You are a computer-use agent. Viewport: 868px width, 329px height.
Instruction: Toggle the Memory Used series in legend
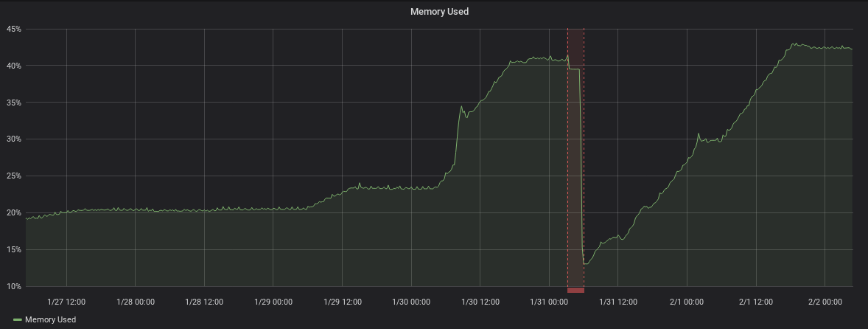(x=50, y=319)
